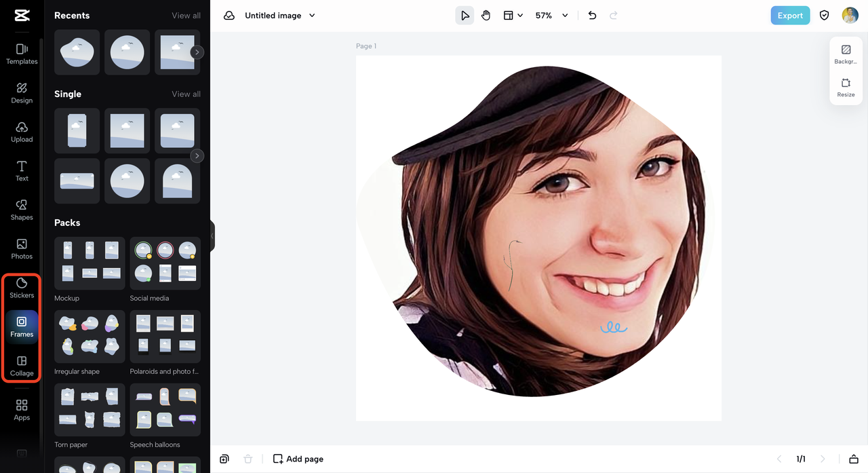This screenshot has width=868, height=473.
Task: Select the framed portrait on canvas
Action: (x=535, y=231)
